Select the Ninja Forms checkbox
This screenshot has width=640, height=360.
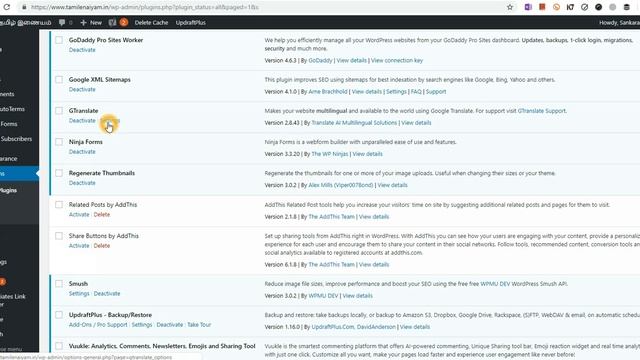59,142
